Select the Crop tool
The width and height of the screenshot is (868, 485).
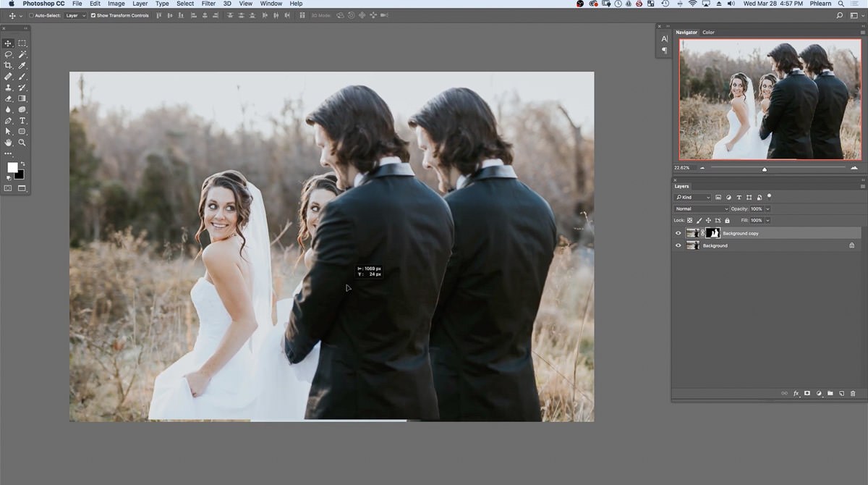pos(9,65)
